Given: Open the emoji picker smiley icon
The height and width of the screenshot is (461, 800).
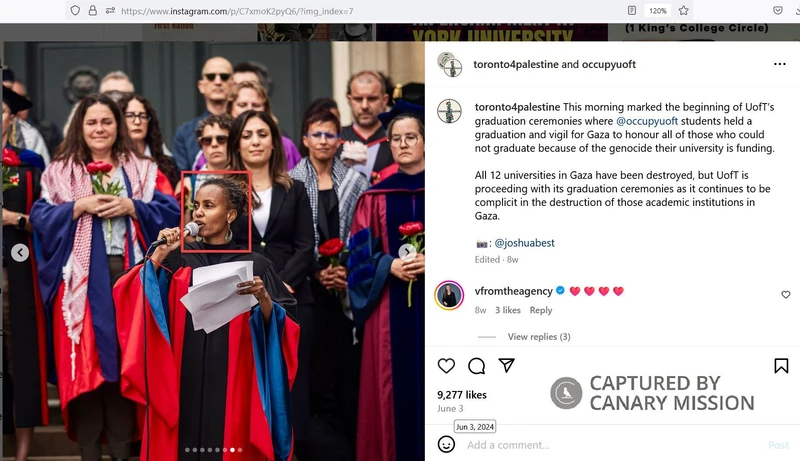Looking at the screenshot, I should tap(446, 444).
